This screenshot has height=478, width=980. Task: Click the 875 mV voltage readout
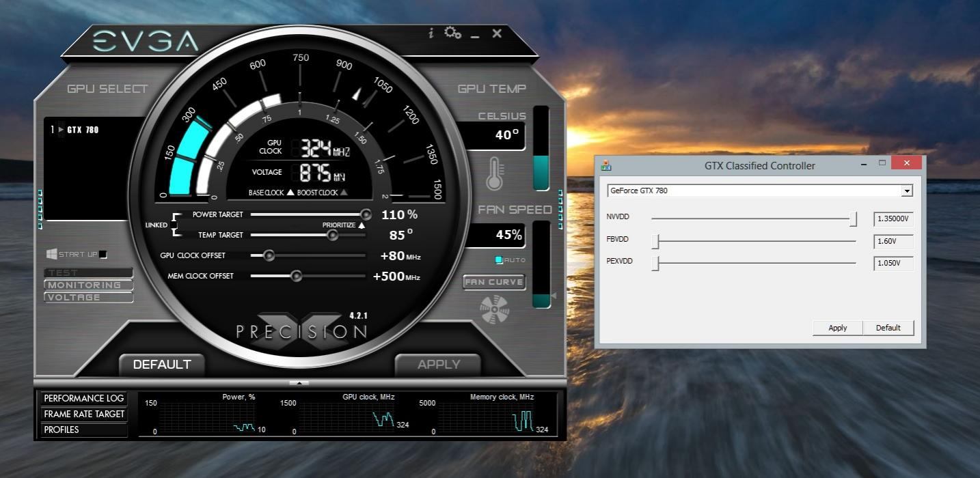tap(323, 172)
